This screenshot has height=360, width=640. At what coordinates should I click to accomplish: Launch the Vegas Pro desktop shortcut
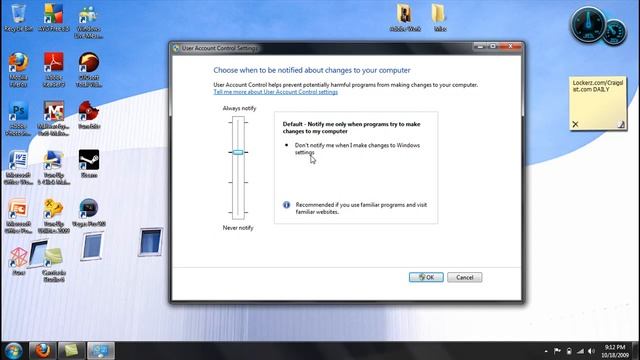click(x=89, y=213)
